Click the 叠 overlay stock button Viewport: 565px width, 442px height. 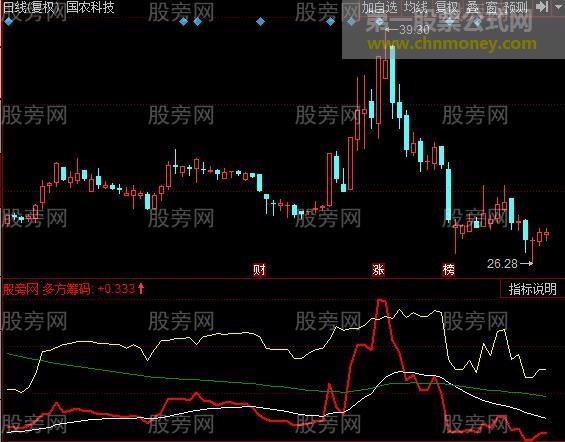(x=472, y=7)
